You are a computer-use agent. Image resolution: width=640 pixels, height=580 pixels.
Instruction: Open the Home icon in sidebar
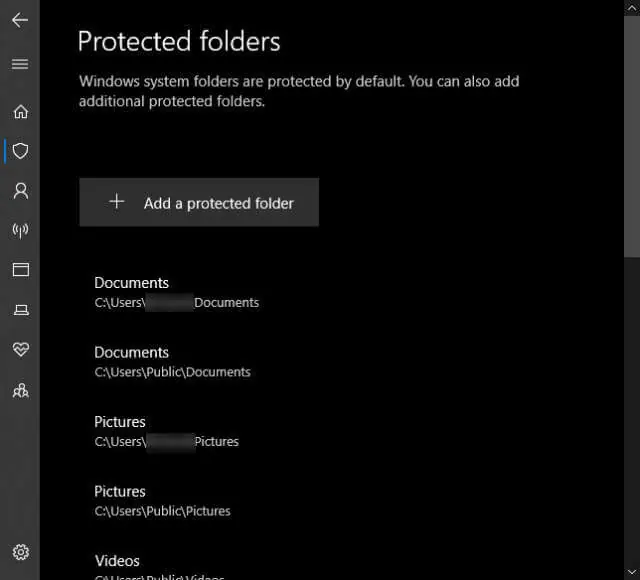click(20, 111)
